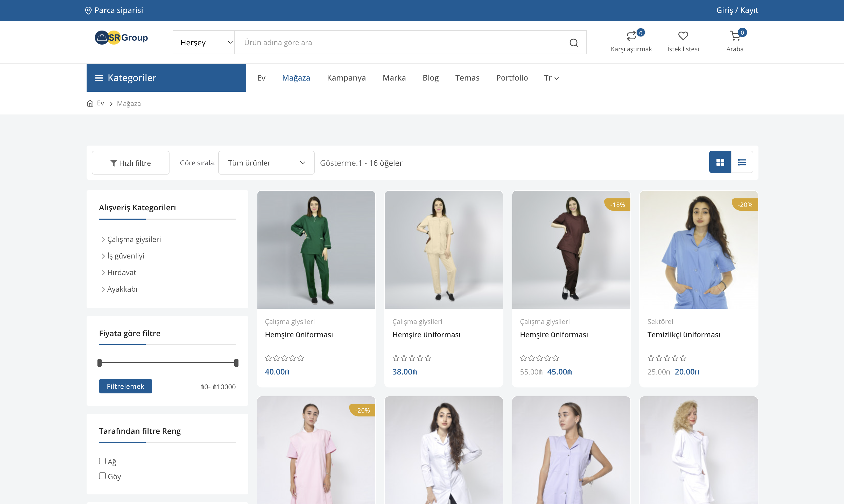Open the Tüm ürünler sort dropdown
Screen dimensions: 844x504
(x=266, y=163)
